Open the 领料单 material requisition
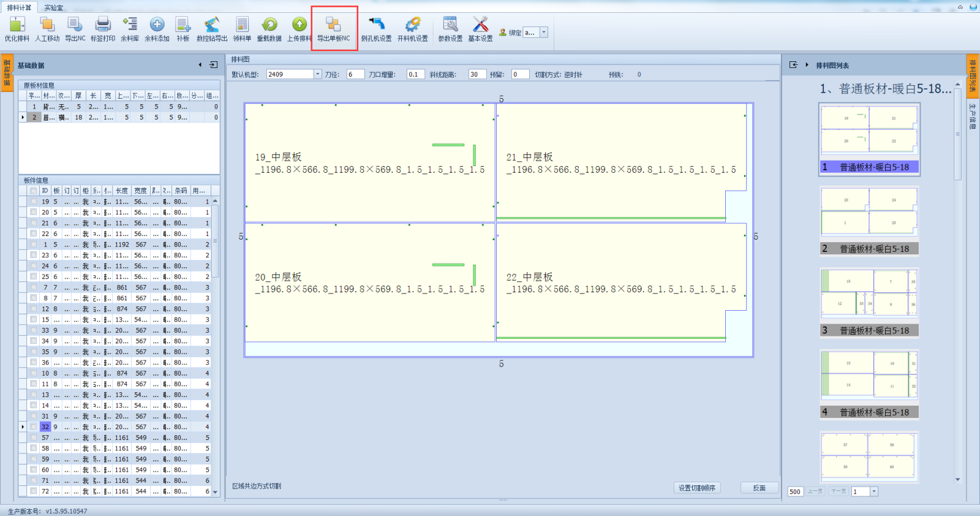The height and width of the screenshot is (516, 980). (x=242, y=29)
